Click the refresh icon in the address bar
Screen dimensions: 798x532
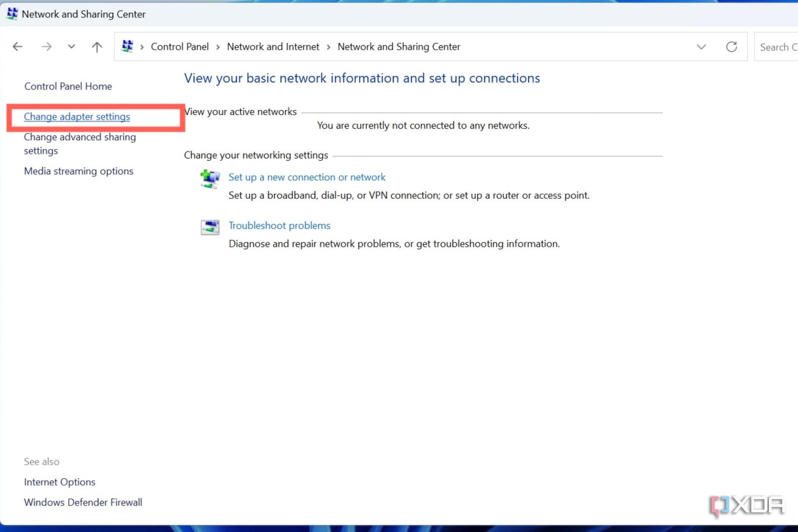[x=732, y=46]
